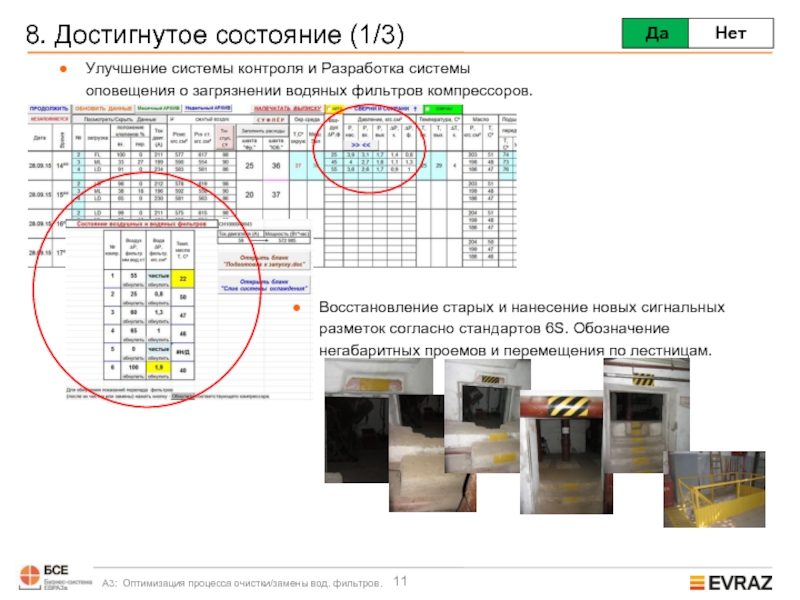Click the СВЕРНИ И СОХРАНИ button
The width and height of the screenshot is (800, 600).
(385, 109)
